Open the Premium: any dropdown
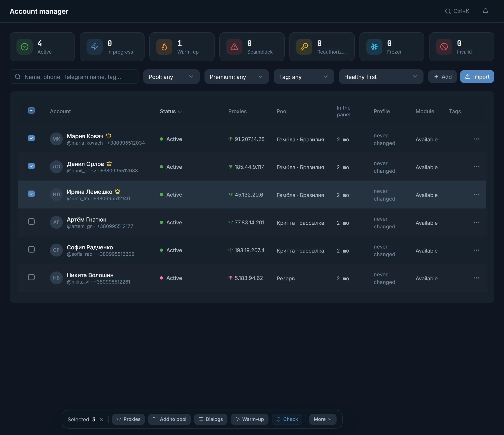 click(x=237, y=77)
